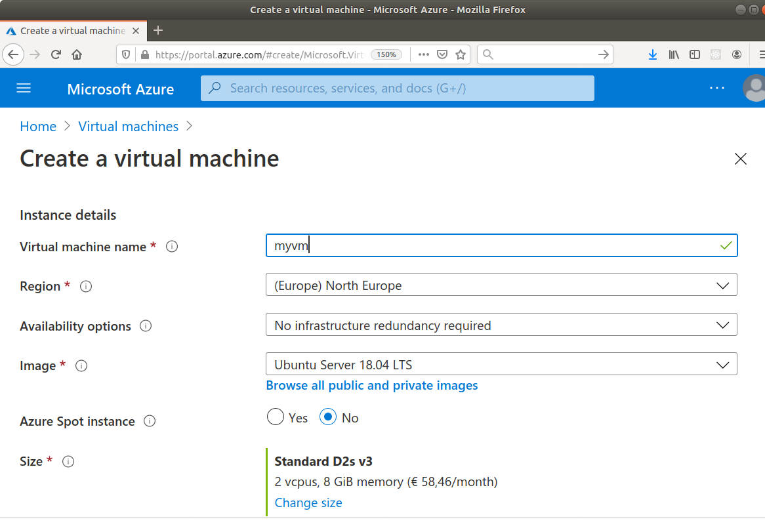Close the Create a virtual machine tab
Image resolution: width=765 pixels, height=532 pixels.
tap(136, 31)
